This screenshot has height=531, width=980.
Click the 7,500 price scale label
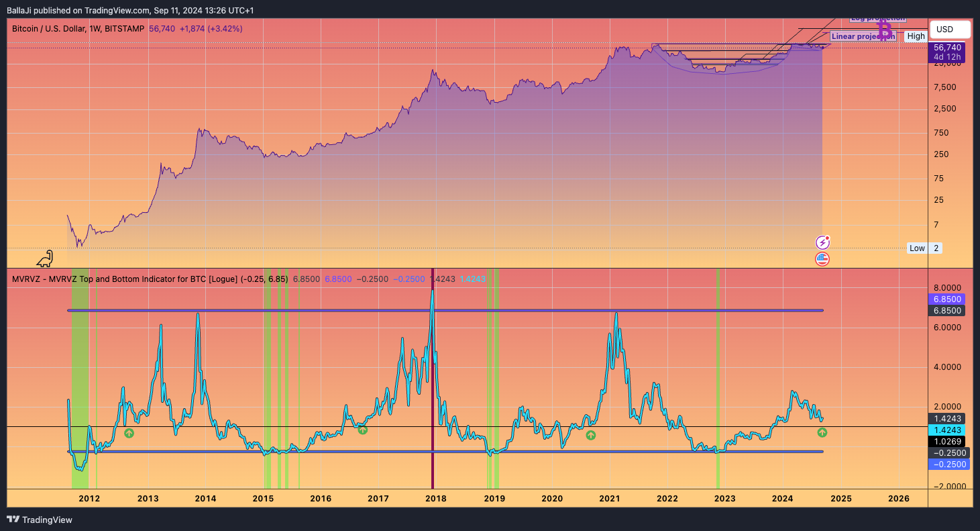[x=944, y=87]
